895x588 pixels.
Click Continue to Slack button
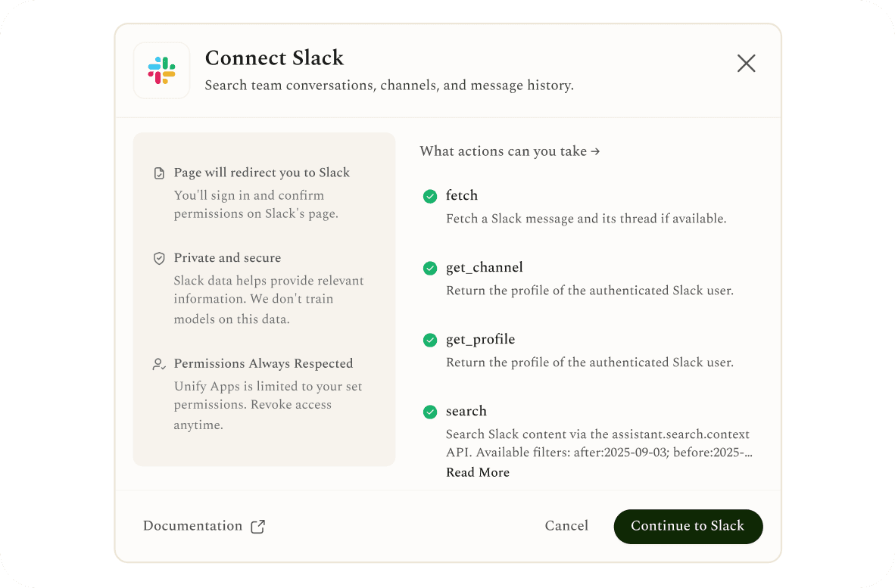coord(688,527)
